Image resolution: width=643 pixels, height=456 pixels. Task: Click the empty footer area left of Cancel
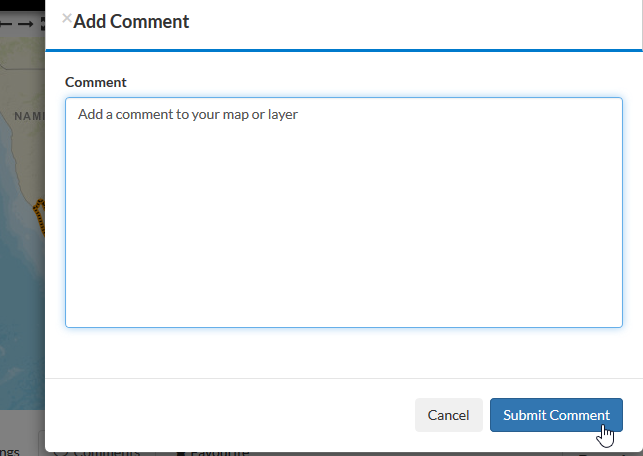(230, 415)
